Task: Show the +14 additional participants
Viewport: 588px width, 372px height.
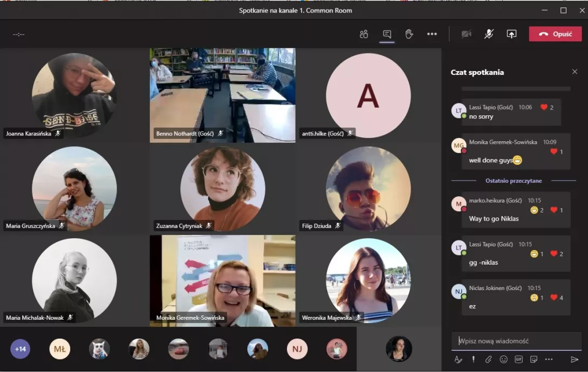Action: [x=20, y=349]
